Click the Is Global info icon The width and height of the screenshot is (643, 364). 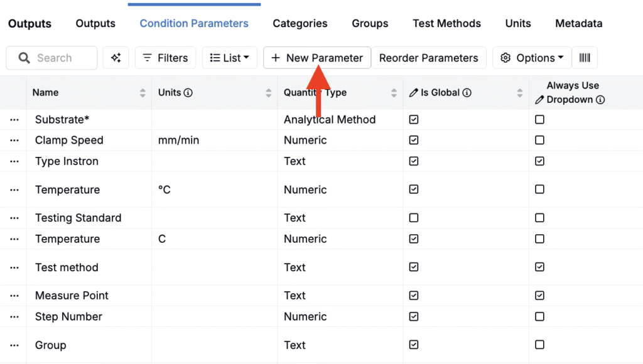tap(467, 93)
